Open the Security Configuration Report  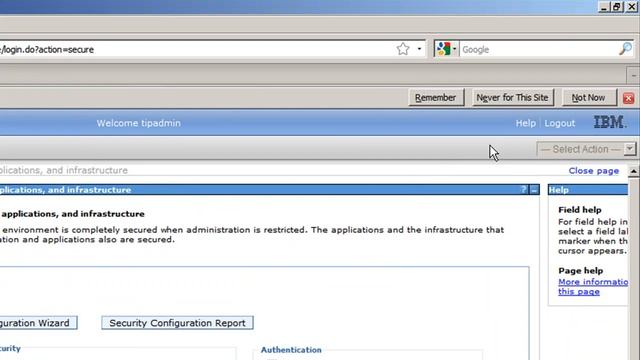(x=177, y=323)
